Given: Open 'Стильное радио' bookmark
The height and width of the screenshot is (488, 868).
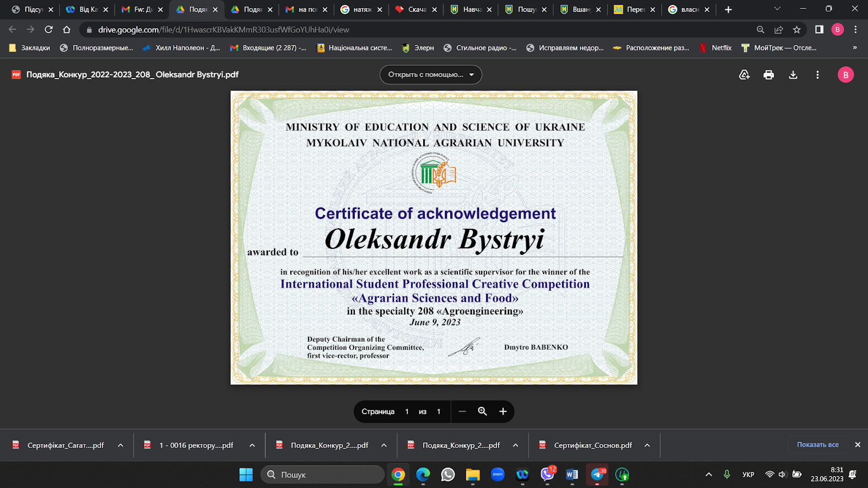Looking at the screenshot, I should pyautogui.click(x=480, y=48).
